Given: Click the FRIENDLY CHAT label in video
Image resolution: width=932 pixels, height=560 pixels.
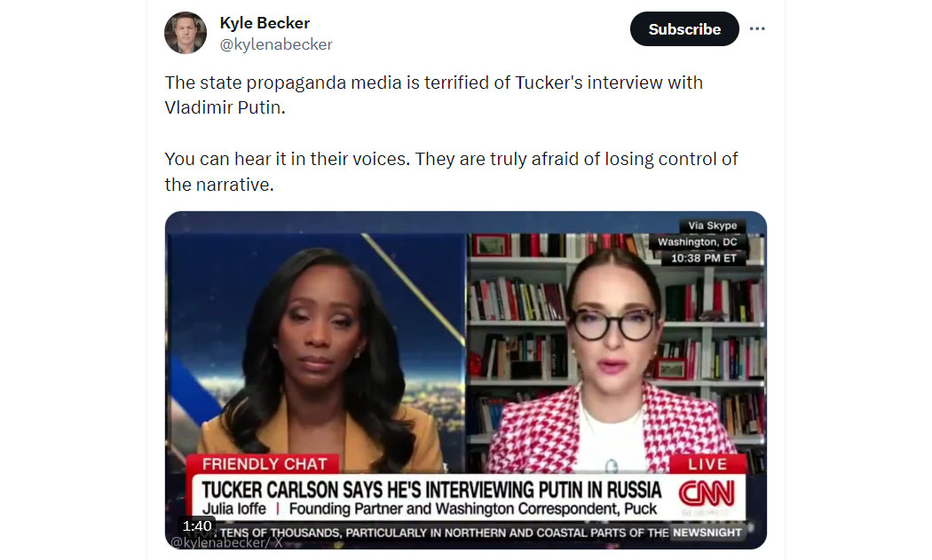Looking at the screenshot, I should (264, 463).
